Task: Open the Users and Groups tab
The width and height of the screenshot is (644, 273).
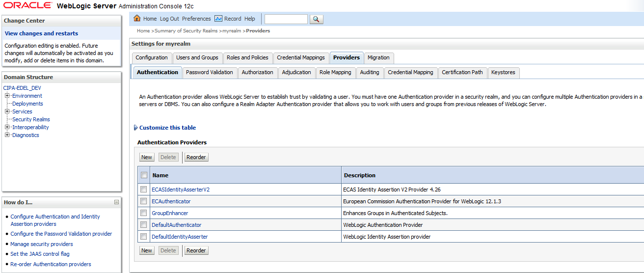Action: click(197, 58)
